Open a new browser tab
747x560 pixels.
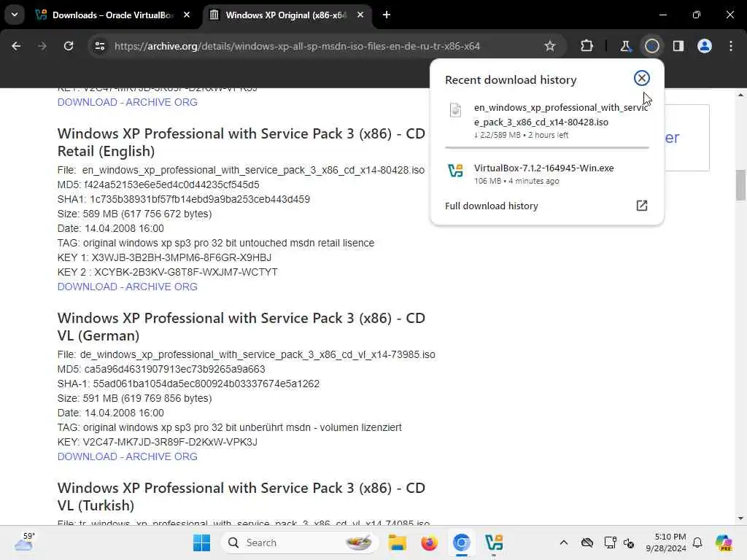point(387,15)
